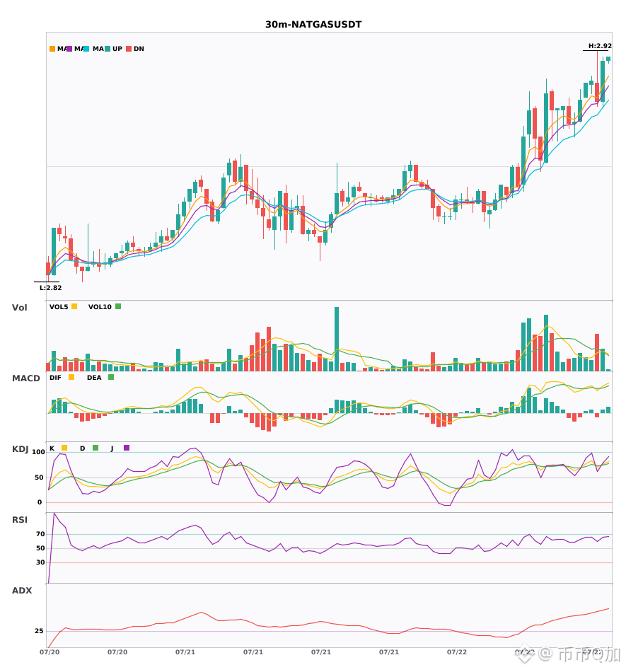Click the VOL10 legend text
The width and height of the screenshot is (626, 672).
pos(100,307)
